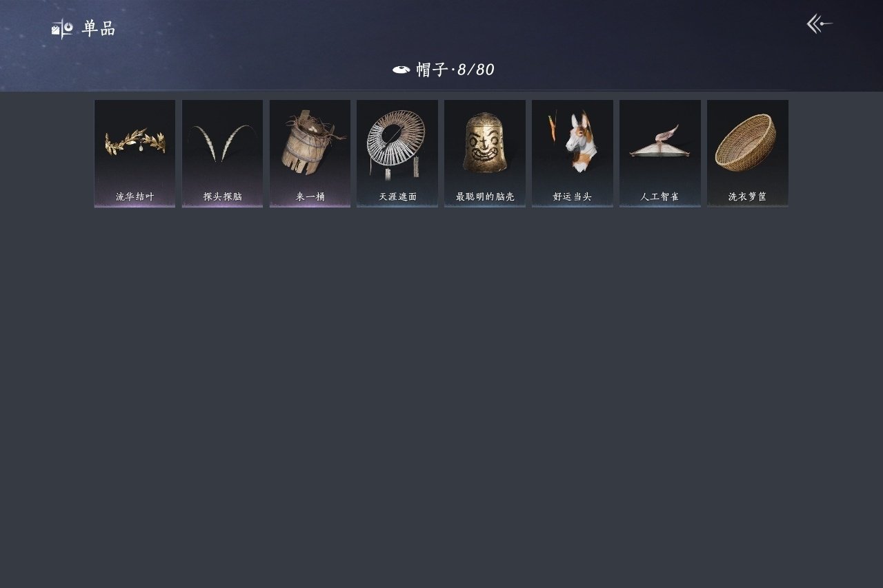Image resolution: width=883 pixels, height=588 pixels.
Task: Select the flat hat with pink bird image
Action: pyautogui.click(x=659, y=142)
